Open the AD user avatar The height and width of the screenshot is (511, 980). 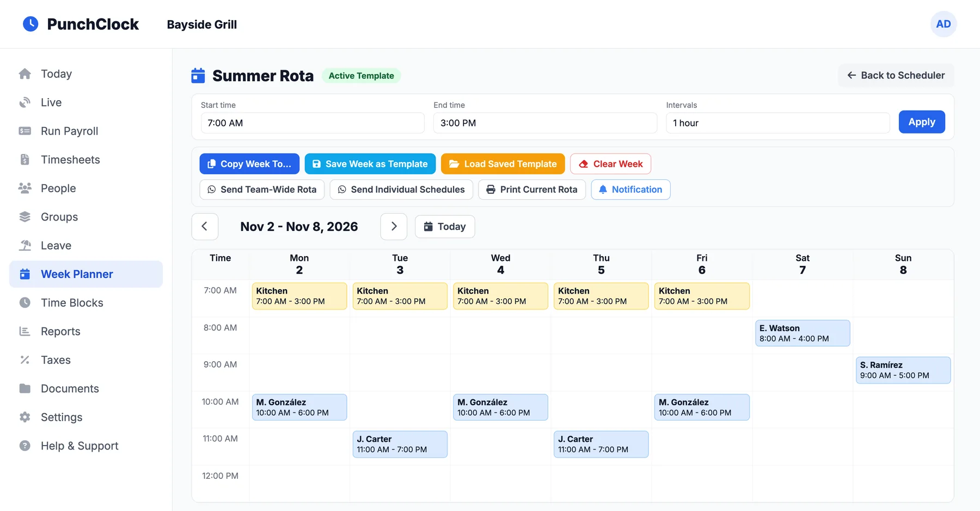(944, 24)
